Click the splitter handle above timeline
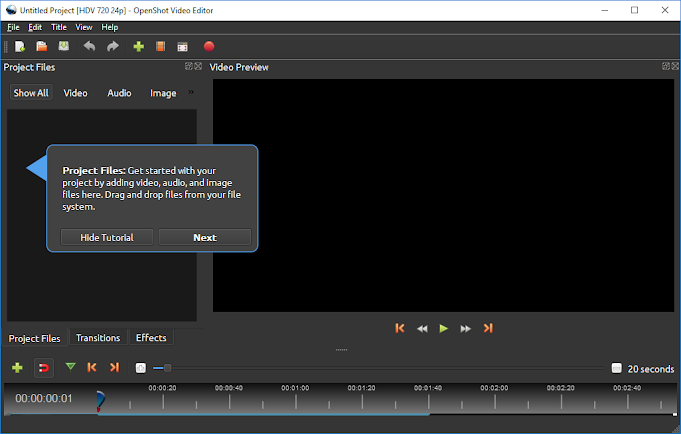This screenshot has width=681, height=434. pos(341,350)
